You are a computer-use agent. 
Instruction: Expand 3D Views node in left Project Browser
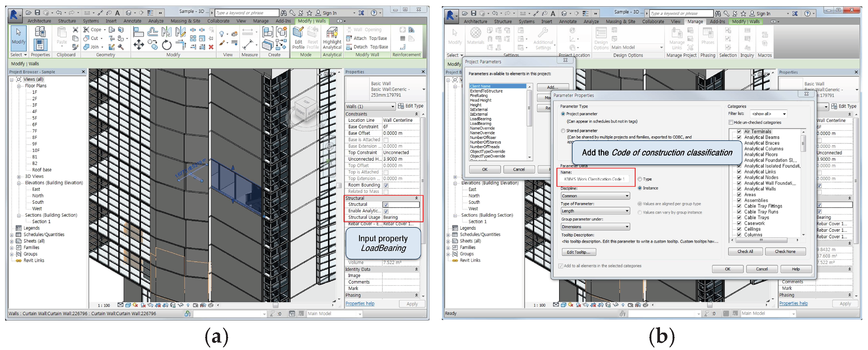[19, 176]
